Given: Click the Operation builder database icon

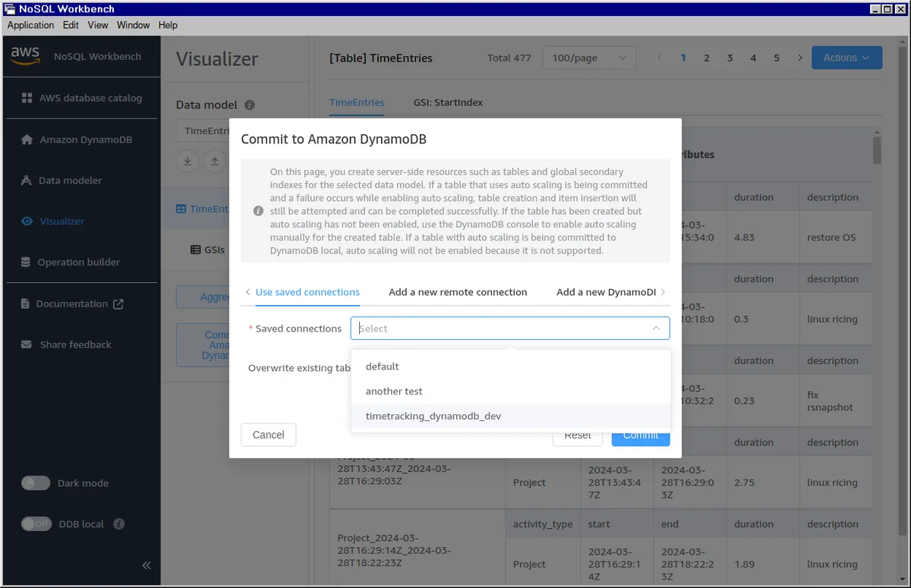Looking at the screenshot, I should click(x=26, y=263).
